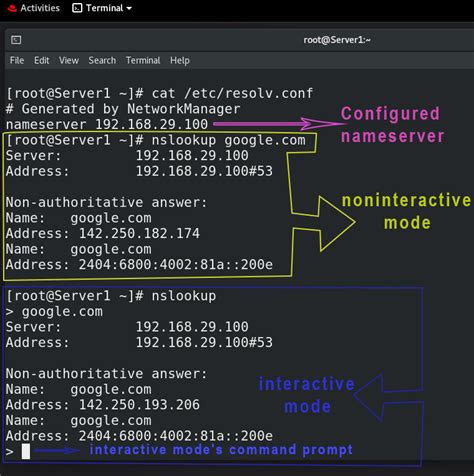474x476 pixels.
Task: Open the Search menu
Action: (102, 60)
